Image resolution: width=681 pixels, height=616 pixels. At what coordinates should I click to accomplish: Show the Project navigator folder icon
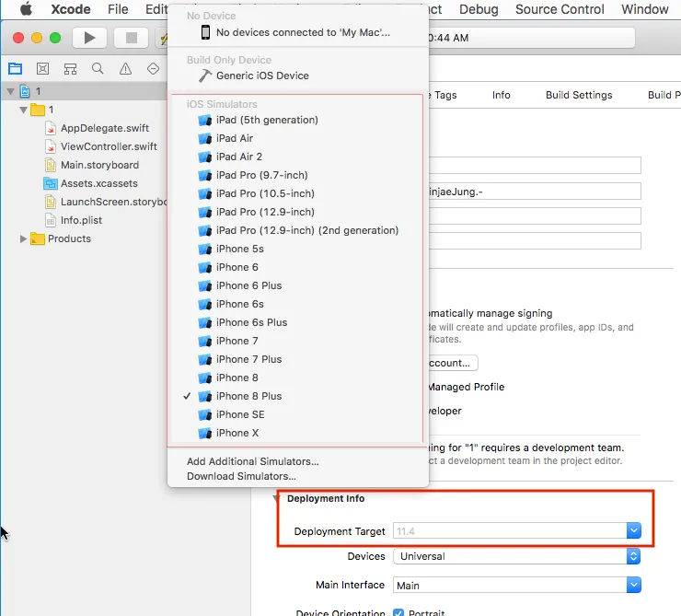pos(16,69)
